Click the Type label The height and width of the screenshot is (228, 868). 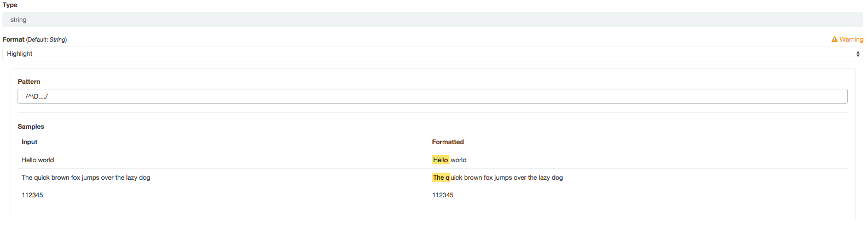[x=10, y=5]
